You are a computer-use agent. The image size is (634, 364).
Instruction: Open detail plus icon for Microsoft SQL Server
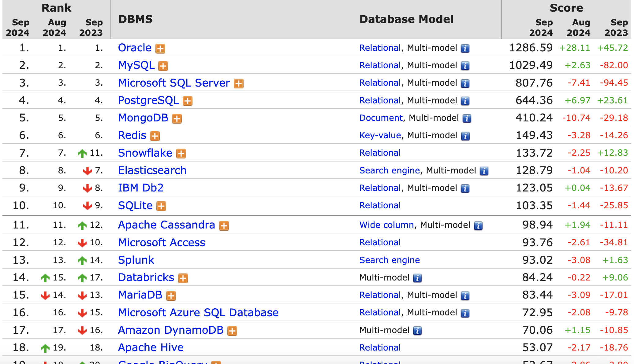click(x=239, y=83)
